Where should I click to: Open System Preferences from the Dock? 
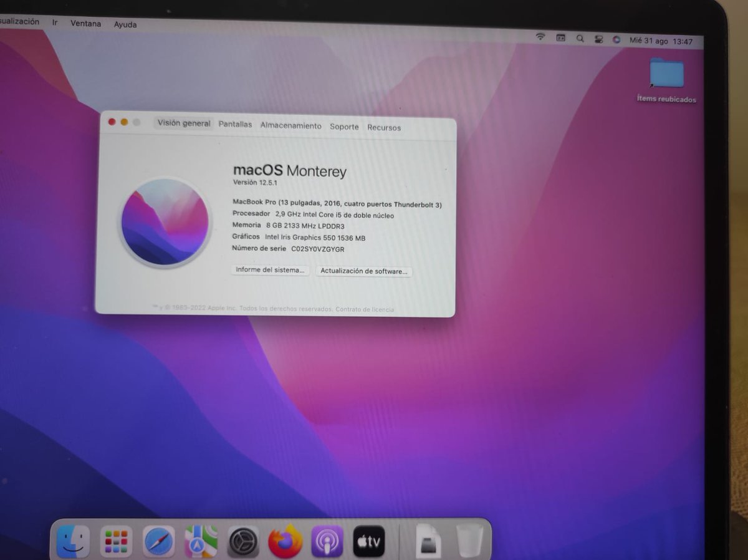(x=243, y=542)
